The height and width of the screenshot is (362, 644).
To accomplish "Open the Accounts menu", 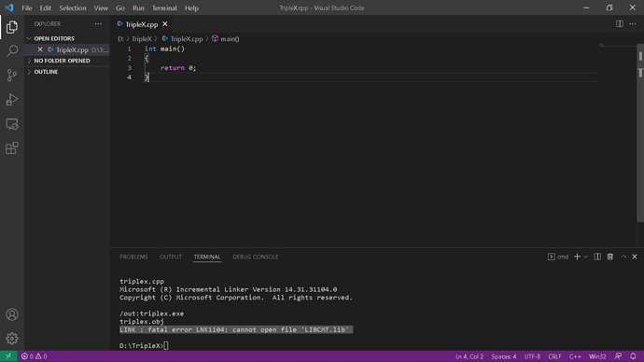I will point(12,314).
